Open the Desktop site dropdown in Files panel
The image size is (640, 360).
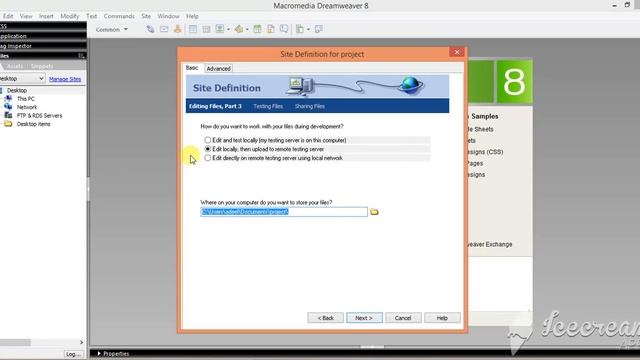coord(21,78)
